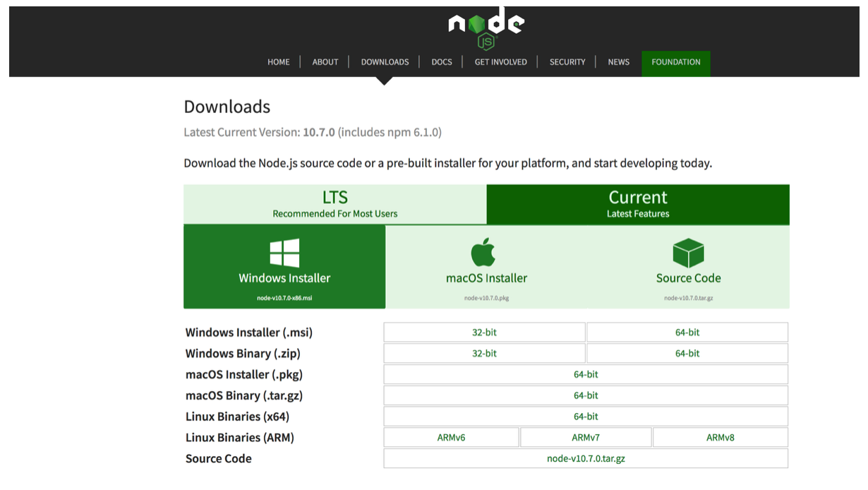Click the Node.js logo

click(486, 29)
